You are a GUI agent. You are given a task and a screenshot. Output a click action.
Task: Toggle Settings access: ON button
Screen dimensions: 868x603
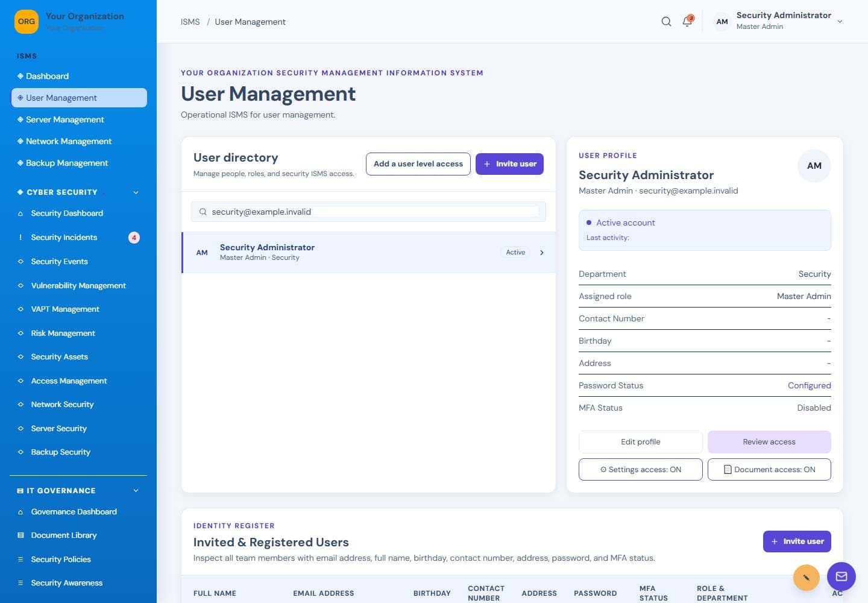point(640,470)
